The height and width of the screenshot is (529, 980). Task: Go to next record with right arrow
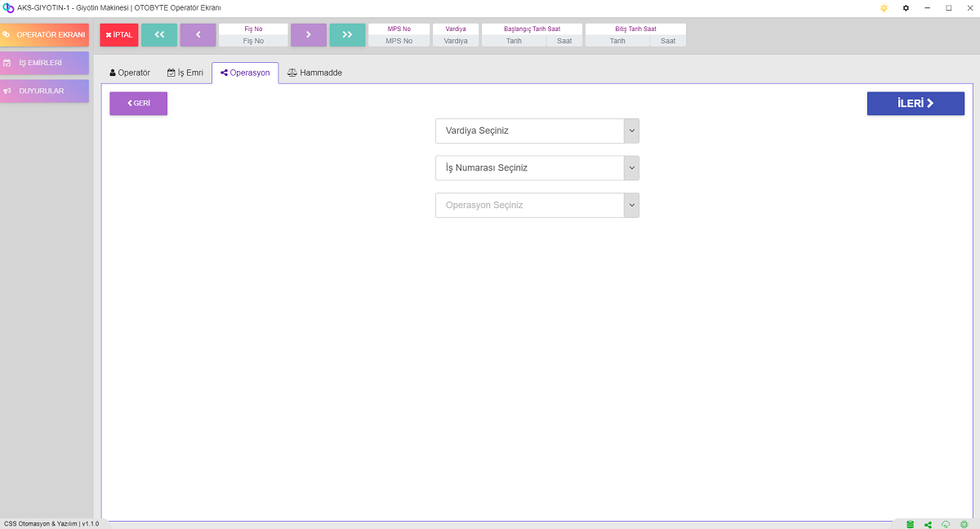tap(309, 34)
